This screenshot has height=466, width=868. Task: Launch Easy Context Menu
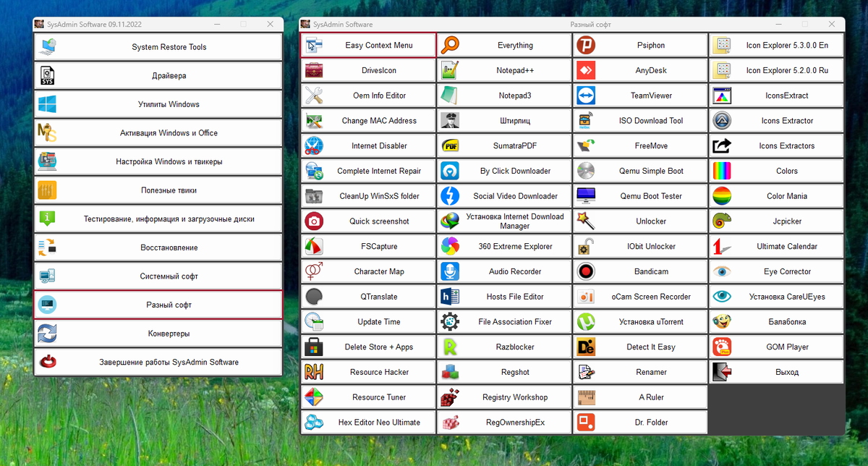point(368,45)
